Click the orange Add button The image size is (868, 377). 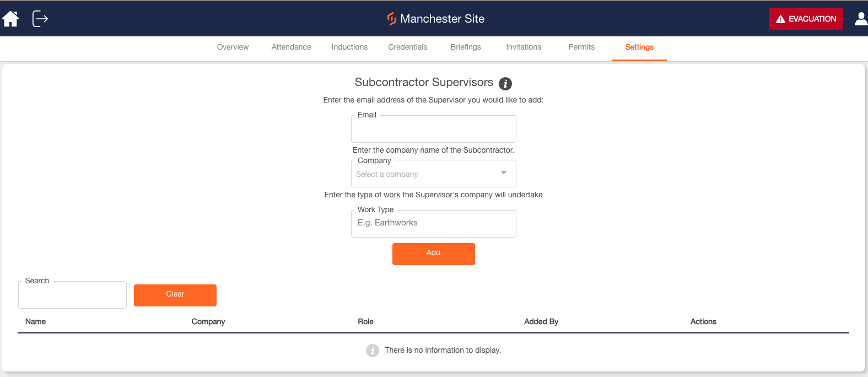click(434, 254)
